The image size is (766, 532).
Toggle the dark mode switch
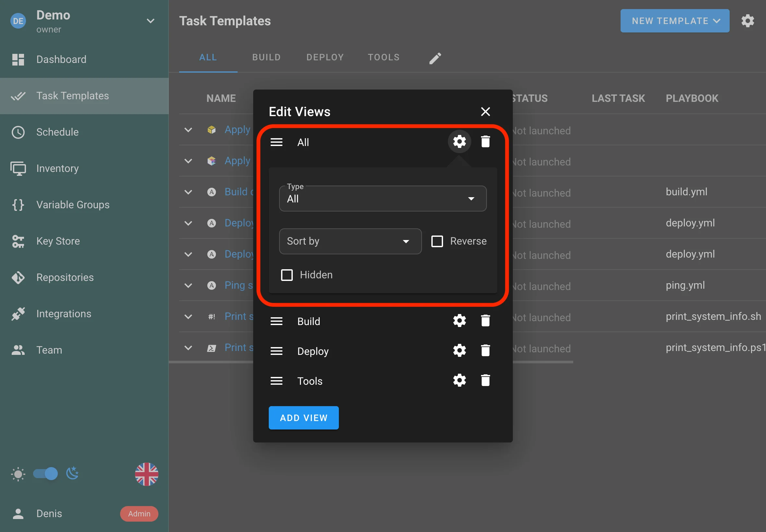46,474
